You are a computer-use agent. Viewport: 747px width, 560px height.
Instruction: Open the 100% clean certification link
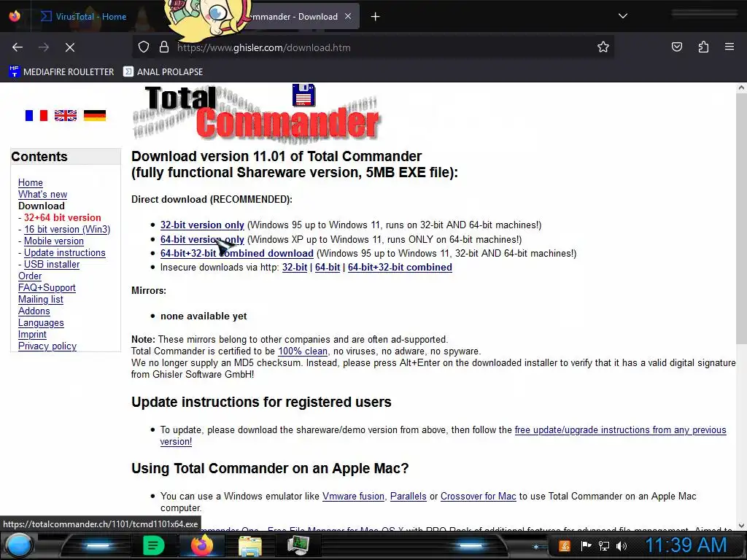[x=303, y=351]
